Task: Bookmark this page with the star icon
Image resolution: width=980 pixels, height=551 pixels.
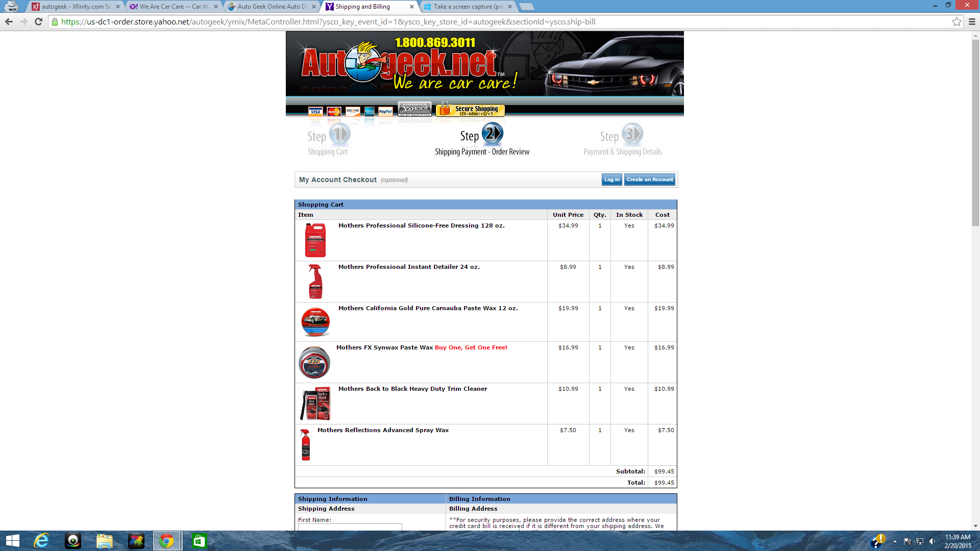Action: coord(957,21)
